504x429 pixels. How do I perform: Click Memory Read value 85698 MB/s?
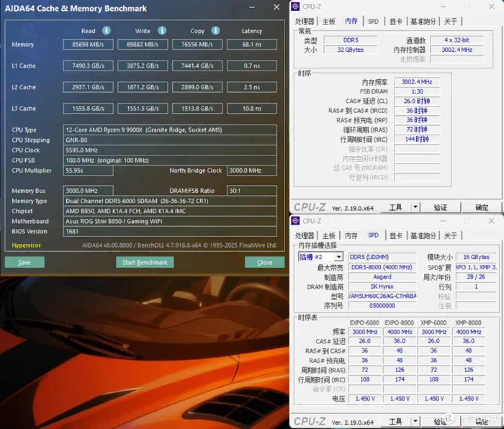point(88,44)
